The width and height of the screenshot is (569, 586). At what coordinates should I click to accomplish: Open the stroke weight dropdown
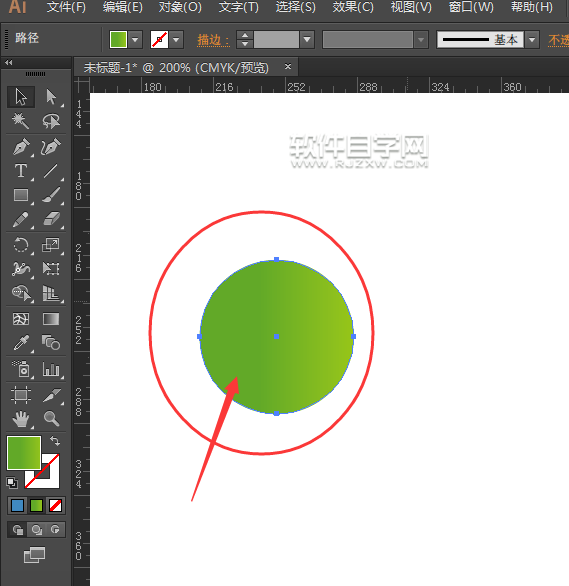[307, 39]
